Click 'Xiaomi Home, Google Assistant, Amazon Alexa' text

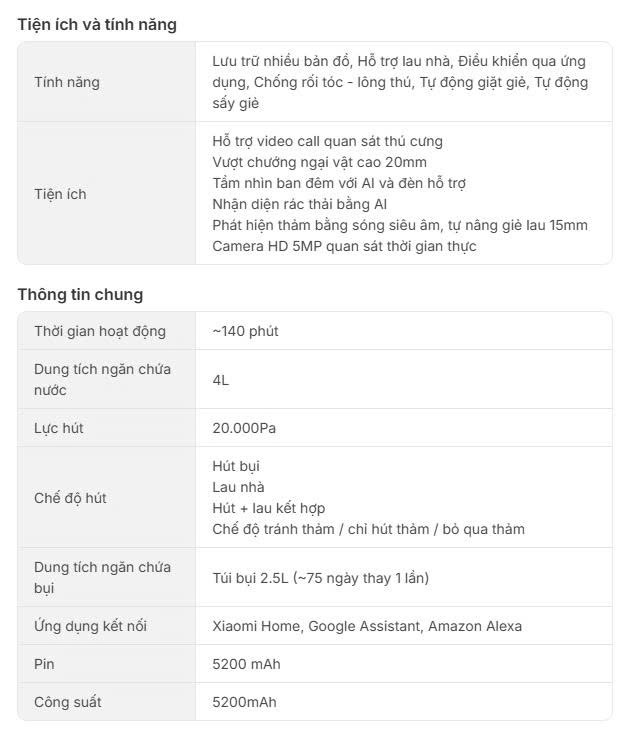(x=367, y=626)
